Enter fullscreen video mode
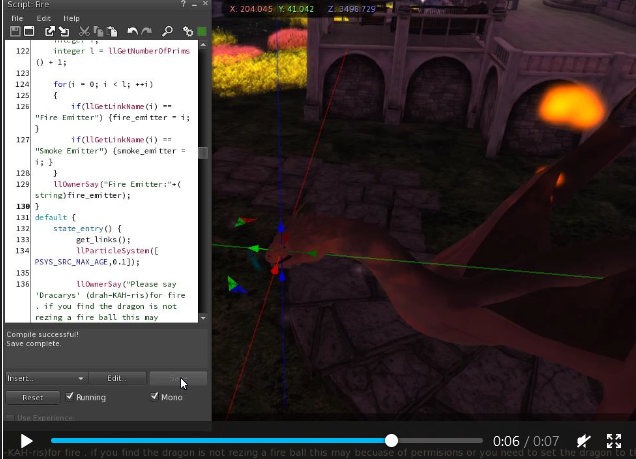Viewport: 636px width, 459px height. 614,441
